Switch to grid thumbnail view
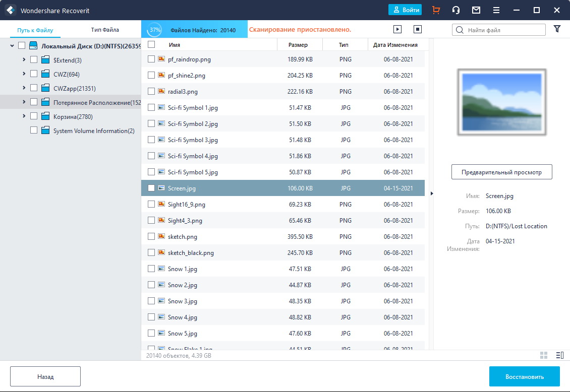This screenshot has height=392, width=570. point(544,355)
